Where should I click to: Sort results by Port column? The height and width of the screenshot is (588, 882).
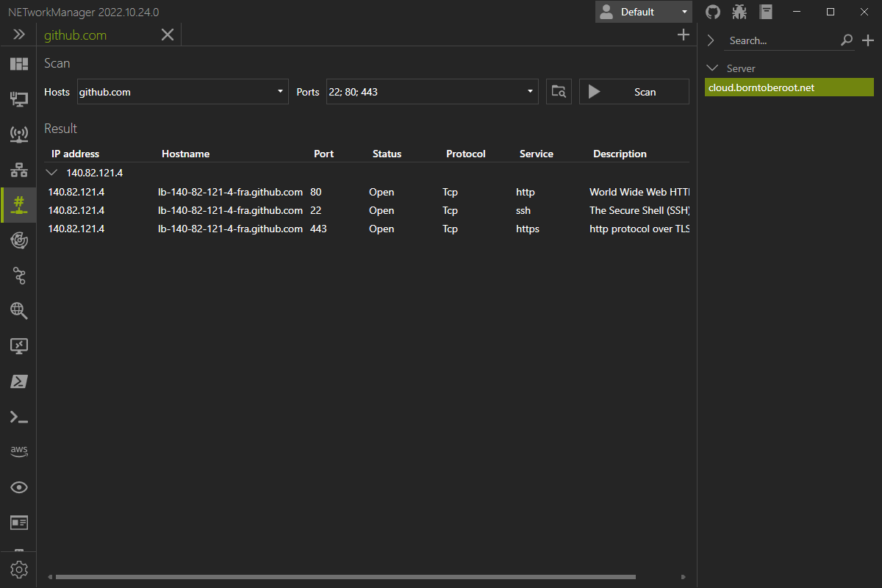323,154
